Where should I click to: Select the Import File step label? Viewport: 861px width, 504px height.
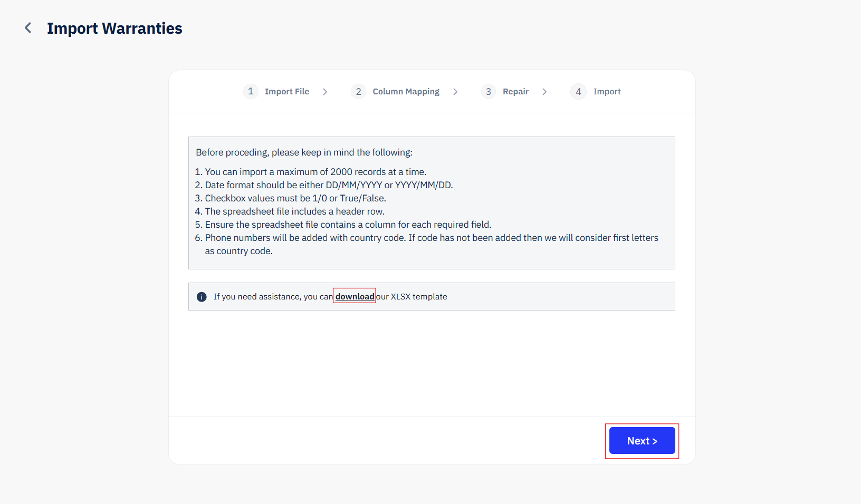pyautogui.click(x=287, y=92)
